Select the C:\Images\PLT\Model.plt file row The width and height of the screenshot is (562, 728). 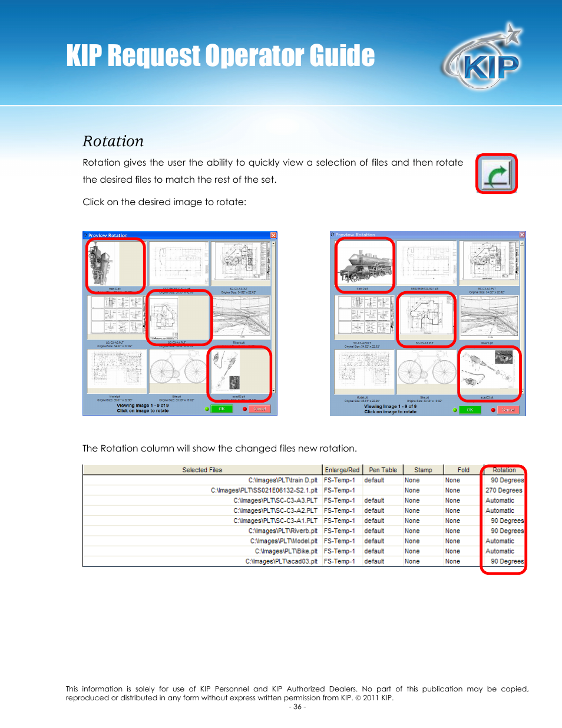(x=303, y=541)
